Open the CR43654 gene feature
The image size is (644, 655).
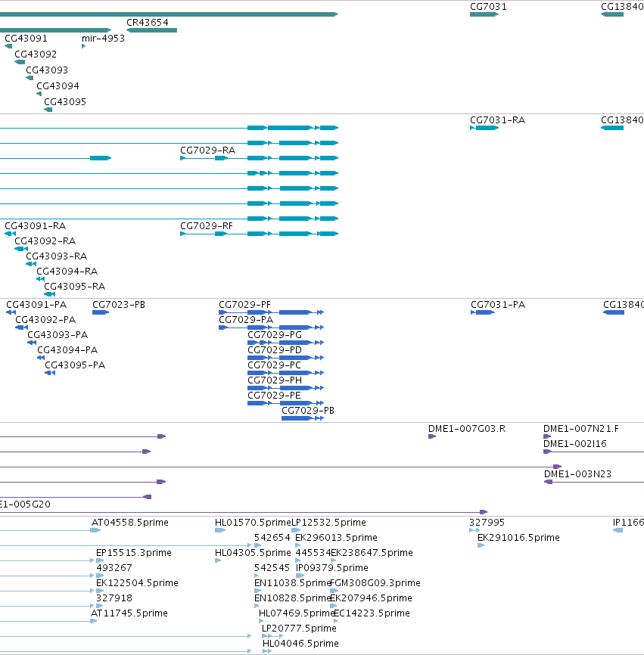(x=151, y=30)
